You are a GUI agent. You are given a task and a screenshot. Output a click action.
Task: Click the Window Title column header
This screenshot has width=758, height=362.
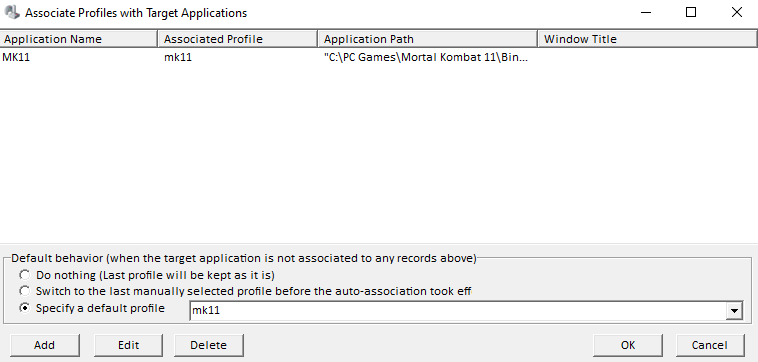point(648,39)
